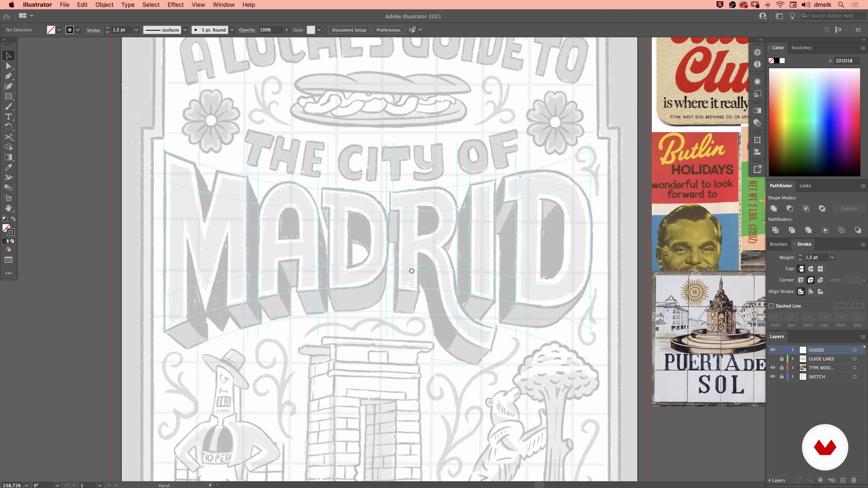Select the Paintbrush tool
Image resolution: width=868 pixels, height=488 pixels.
[x=8, y=106]
